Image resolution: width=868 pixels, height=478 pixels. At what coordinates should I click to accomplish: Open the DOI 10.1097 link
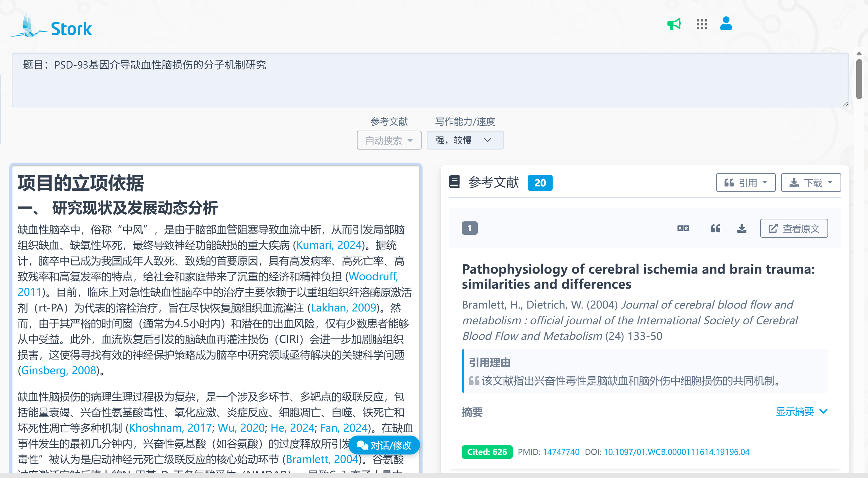tap(676, 452)
